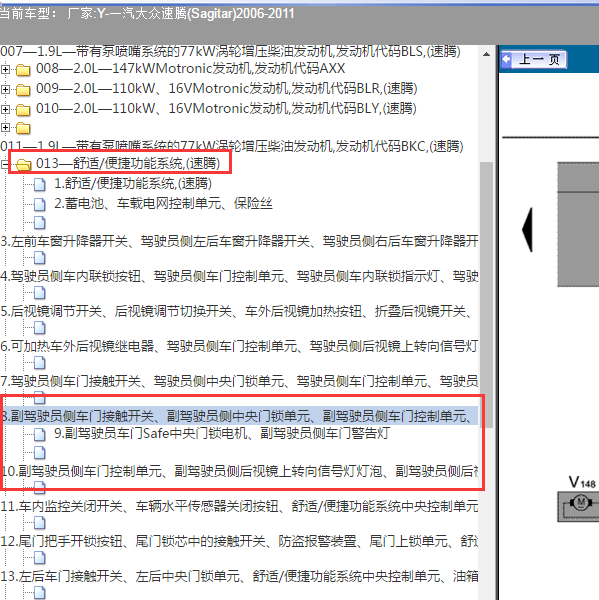Open 3.左前车窗升降器开关 diagram entry

tap(239, 241)
